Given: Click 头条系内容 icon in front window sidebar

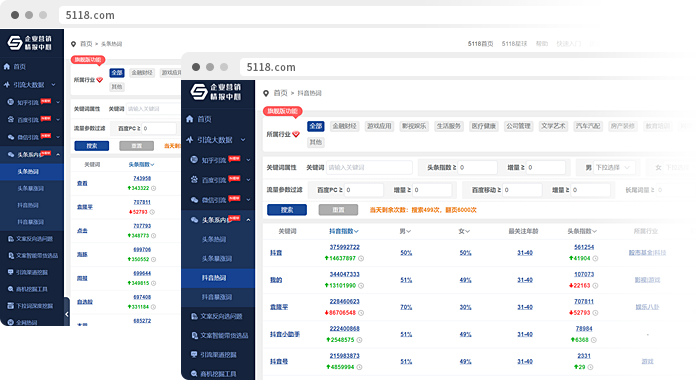Looking at the screenshot, I should [194, 220].
